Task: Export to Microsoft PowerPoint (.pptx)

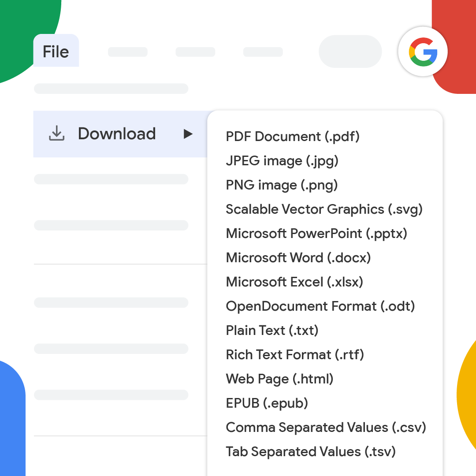Action: [x=316, y=234]
